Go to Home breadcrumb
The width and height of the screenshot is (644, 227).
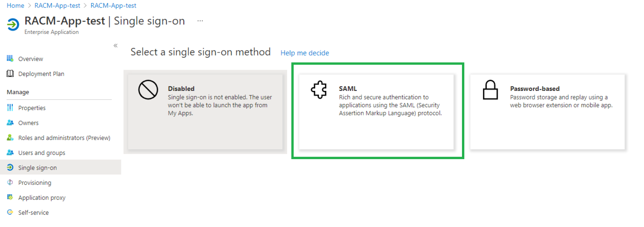15,6
